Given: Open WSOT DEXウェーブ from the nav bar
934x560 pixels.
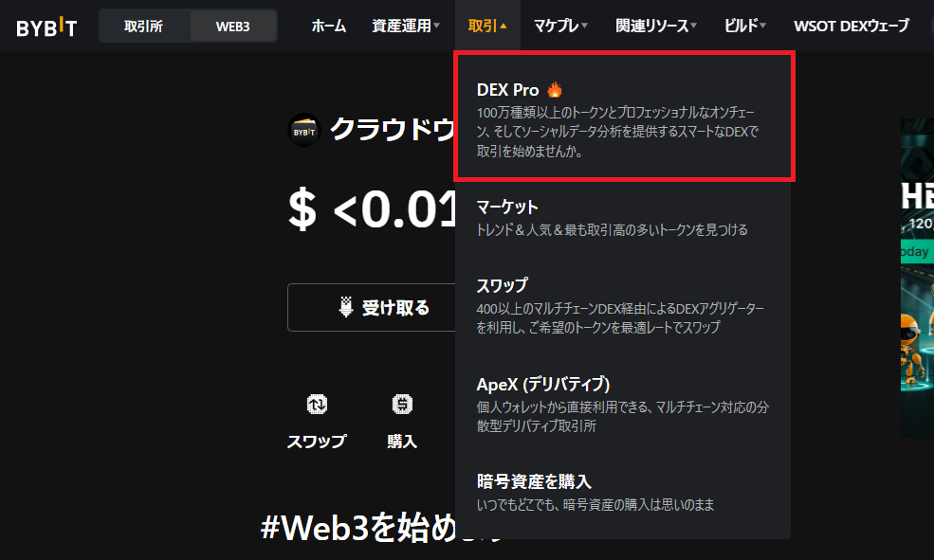Looking at the screenshot, I should click(x=852, y=26).
